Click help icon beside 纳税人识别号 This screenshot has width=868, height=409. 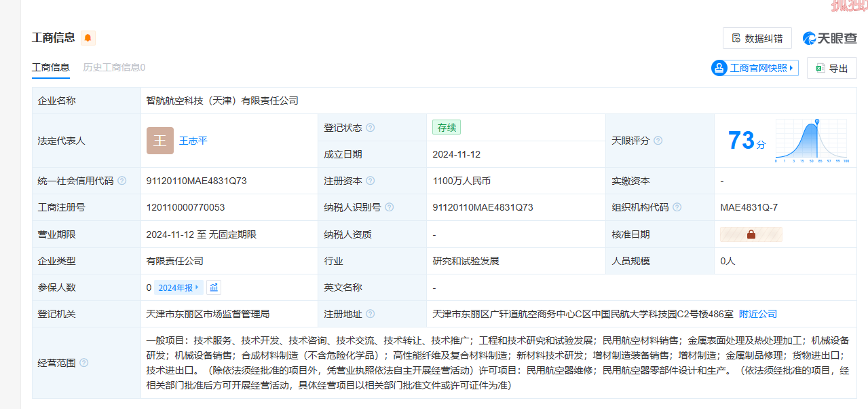pyautogui.click(x=390, y=207)
